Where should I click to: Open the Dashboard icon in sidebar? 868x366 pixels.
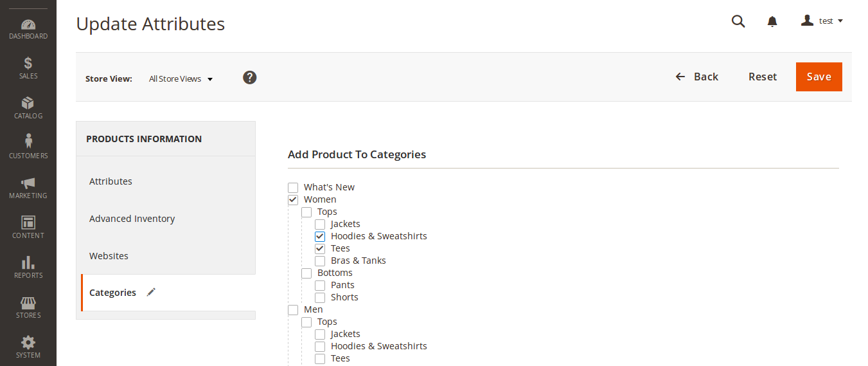click(28, 25)
